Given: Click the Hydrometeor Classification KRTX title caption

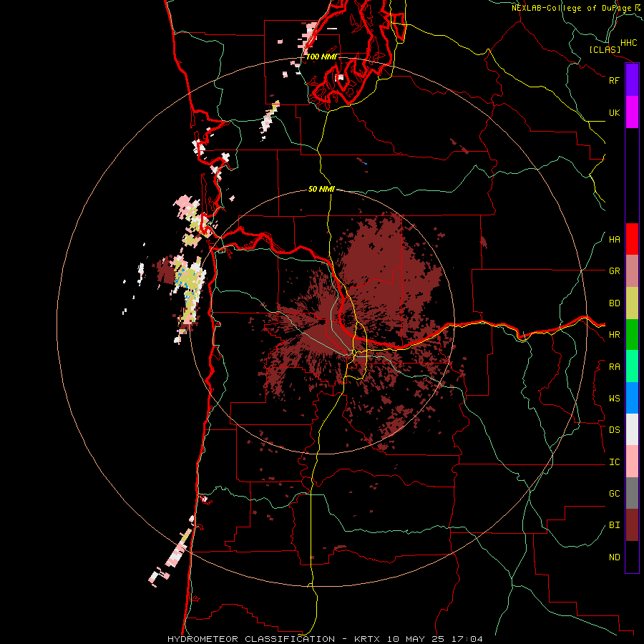Looking at the screenshot, I should pyautogui.click(x=325, y=639).
